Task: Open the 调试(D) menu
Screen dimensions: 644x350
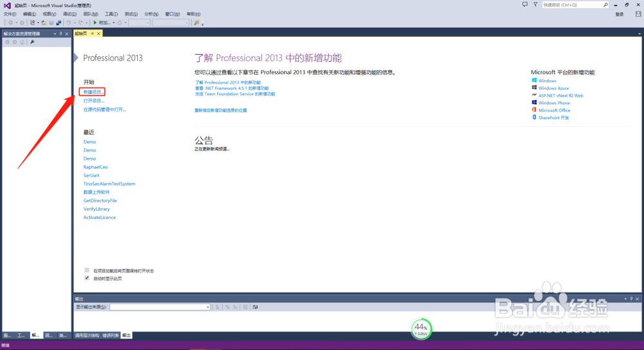Action: click(70, 14)
